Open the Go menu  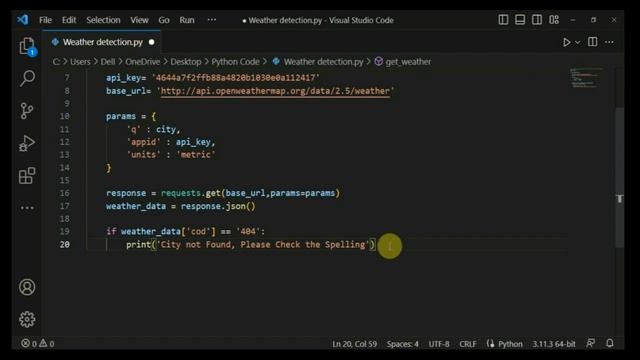click(x=164, y=20)
